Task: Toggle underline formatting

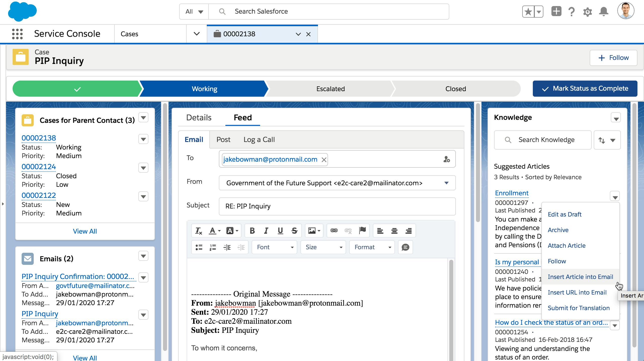Action: 280,230
